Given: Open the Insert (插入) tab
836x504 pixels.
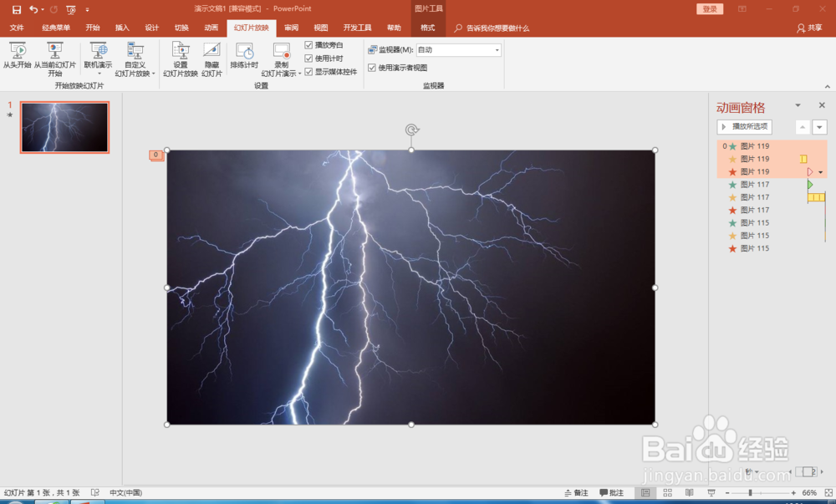Looking at the screenshot, I should pyautogui.click(x=122, y=28).
